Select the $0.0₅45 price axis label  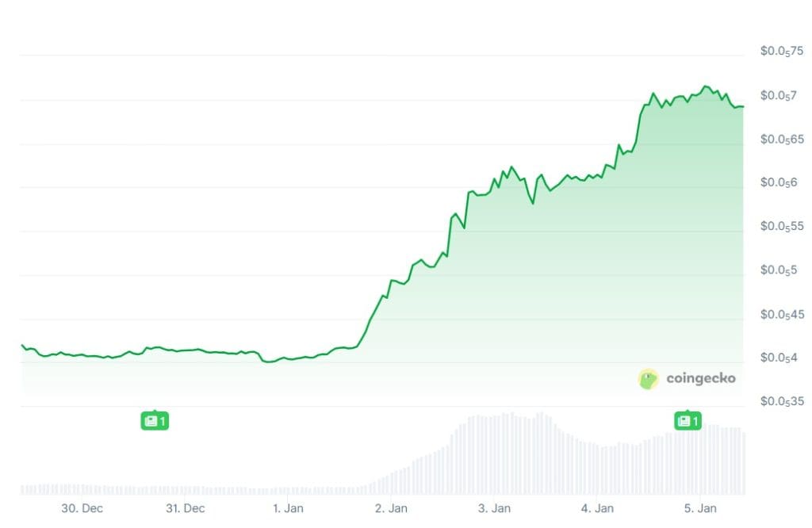tap(782, 315)
